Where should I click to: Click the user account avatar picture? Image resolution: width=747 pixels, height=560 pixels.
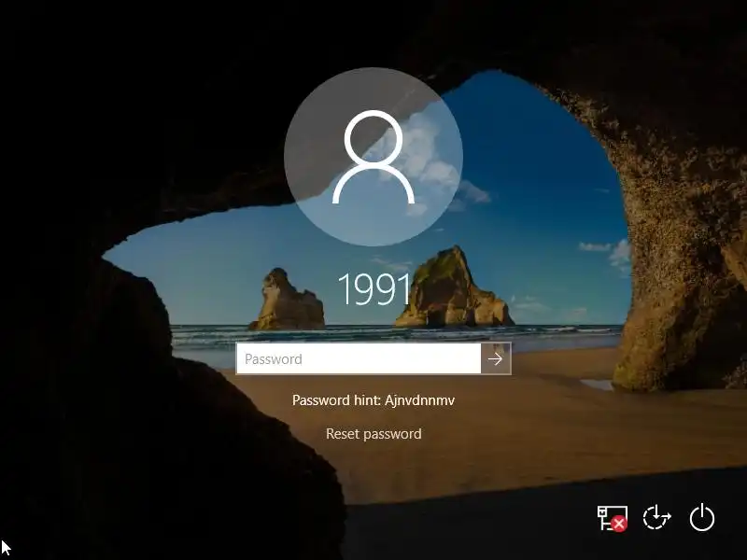(373, 157)
